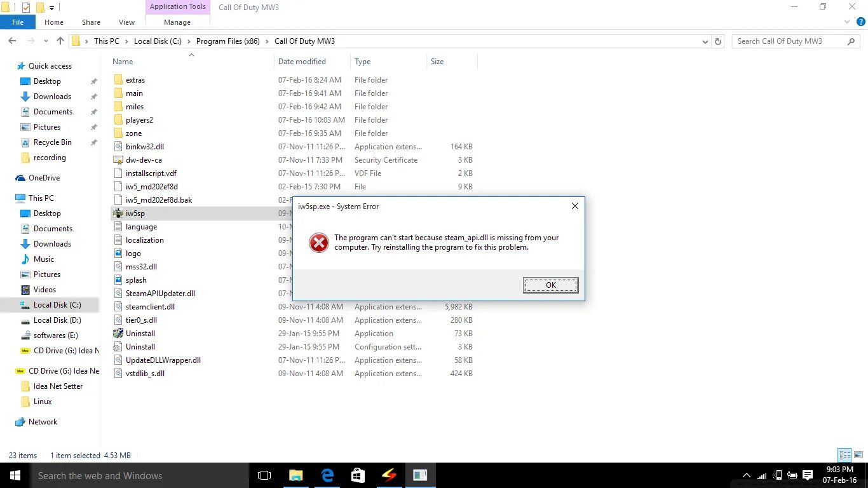Select Local Disk (C:) in the breadcrumb
Viewport: 868px width, 488px height.
pyautogui.click(x=158, y=41)
